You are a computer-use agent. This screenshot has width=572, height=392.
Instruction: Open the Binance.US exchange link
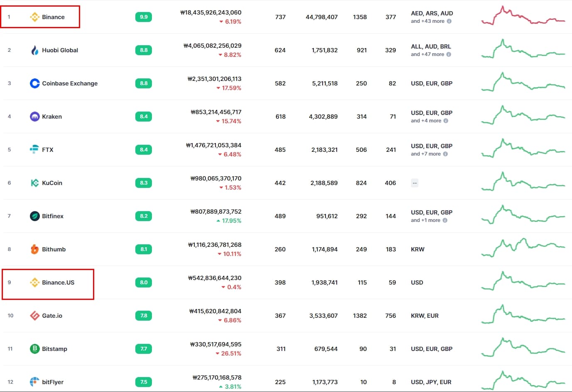coord(58,282)
